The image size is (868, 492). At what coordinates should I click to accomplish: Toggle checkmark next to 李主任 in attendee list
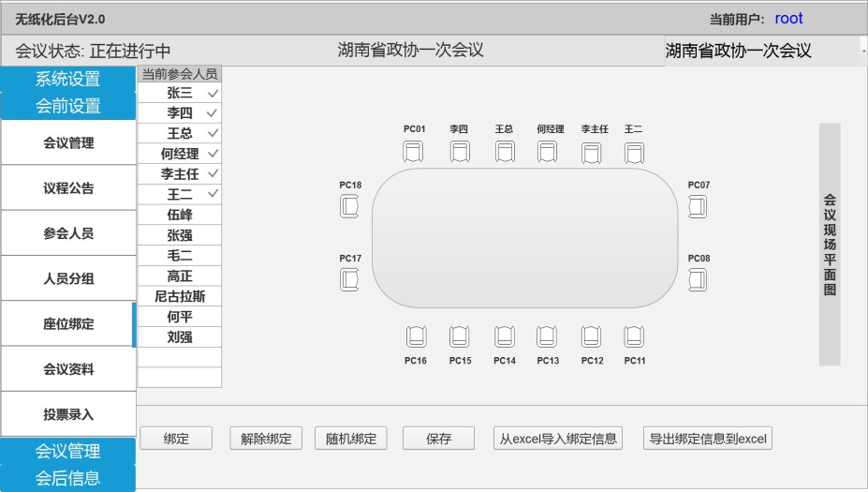pyautogui.click(x=213, y=173)
